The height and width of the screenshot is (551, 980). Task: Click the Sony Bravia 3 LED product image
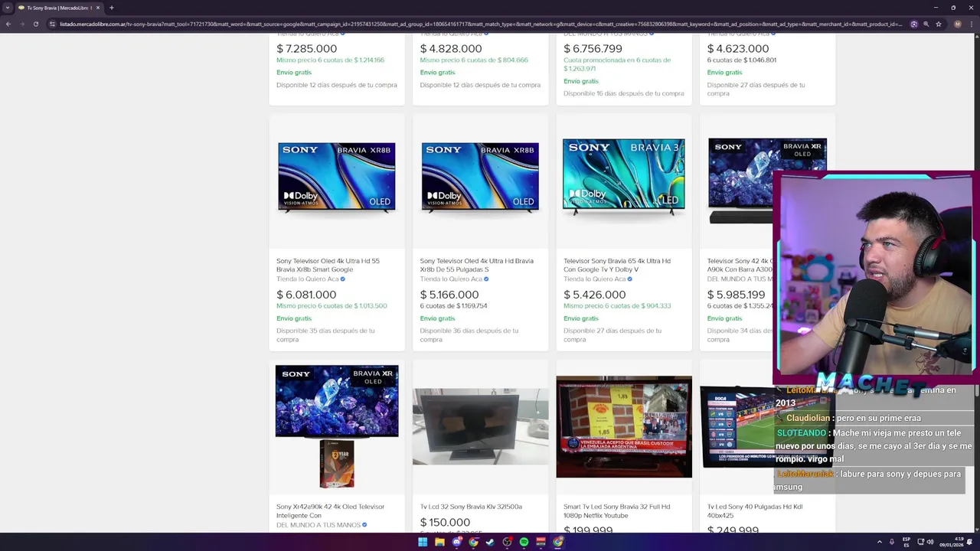624,177
